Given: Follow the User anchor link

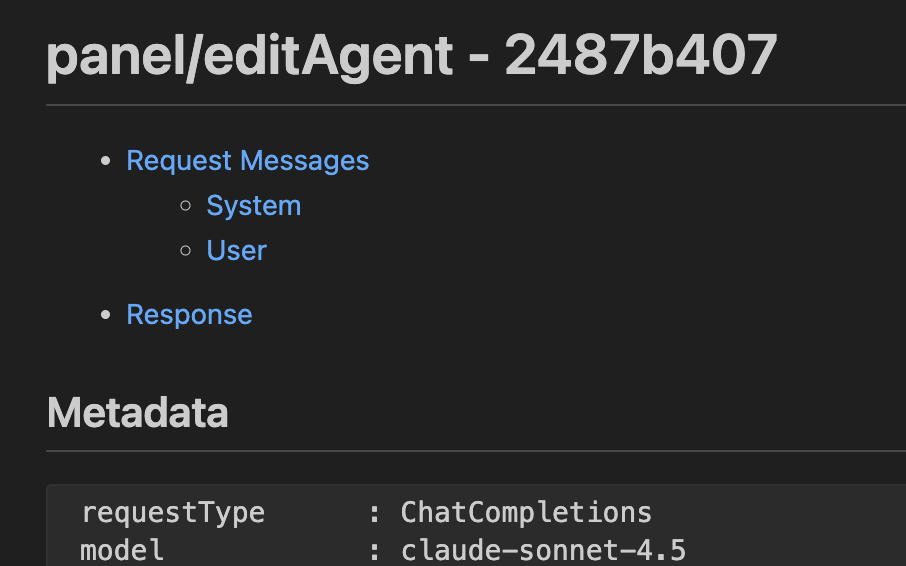Looking at the screenshot, I should click(236, 250).
